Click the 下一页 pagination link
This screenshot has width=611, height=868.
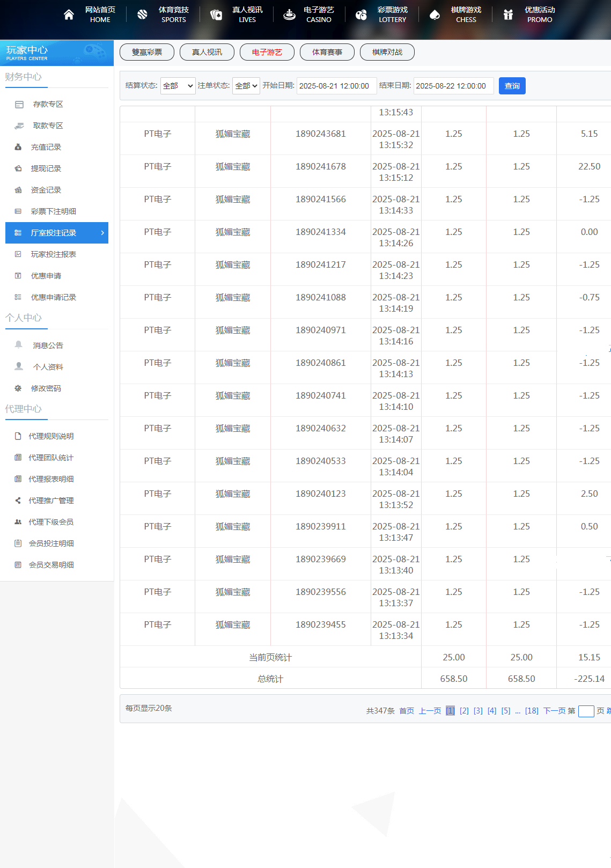554,711
